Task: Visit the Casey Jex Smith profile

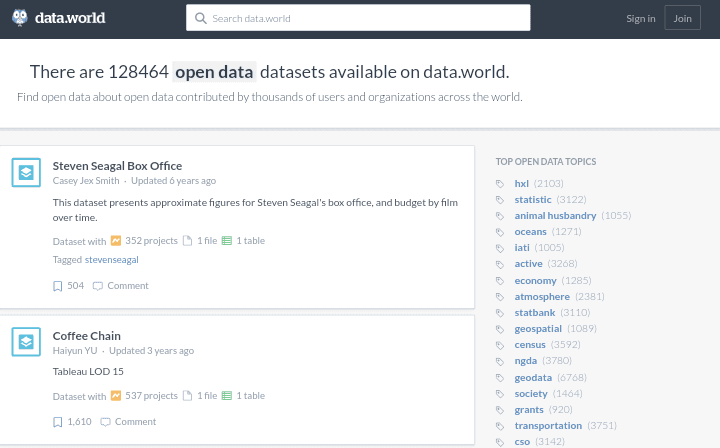Action: coord(86,181)
